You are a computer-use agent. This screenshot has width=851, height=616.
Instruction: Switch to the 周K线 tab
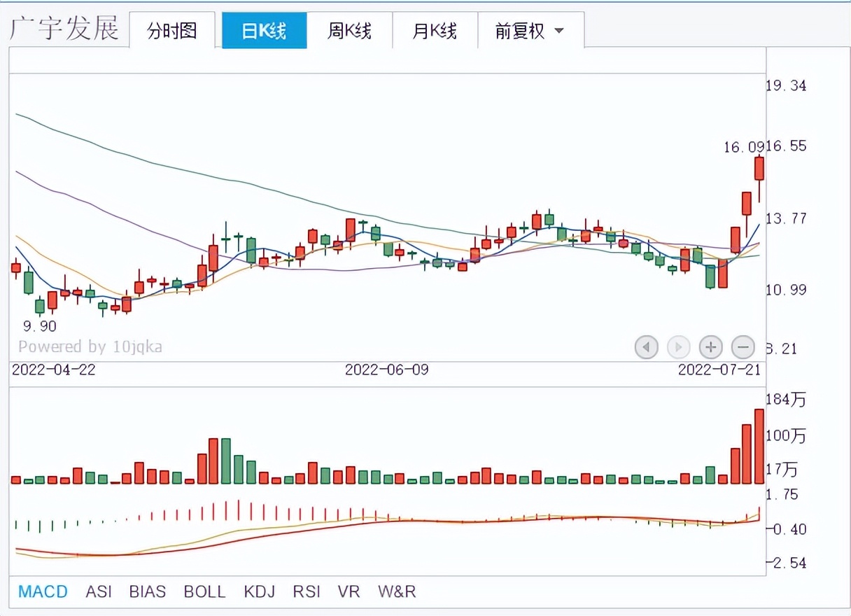coord(349,31)
